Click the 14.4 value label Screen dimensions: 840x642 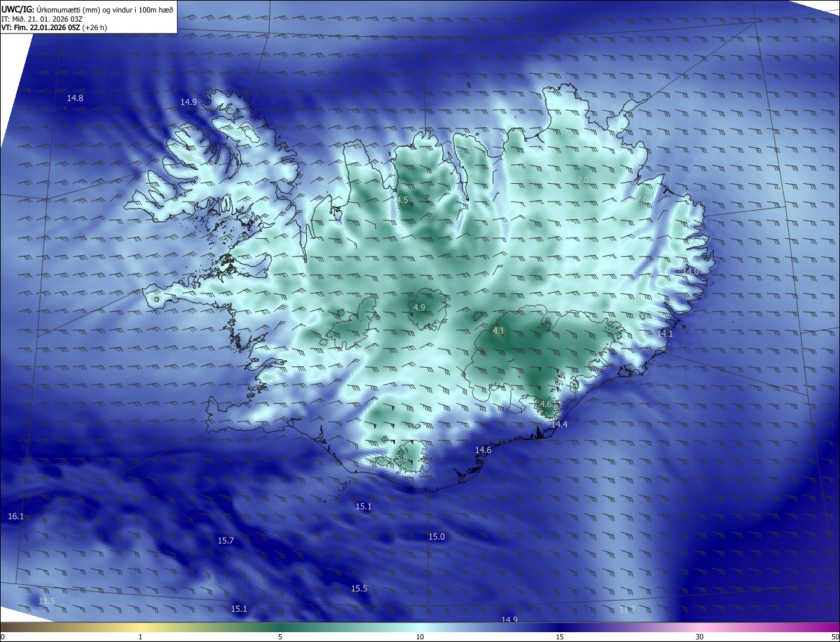coord(559,425)
